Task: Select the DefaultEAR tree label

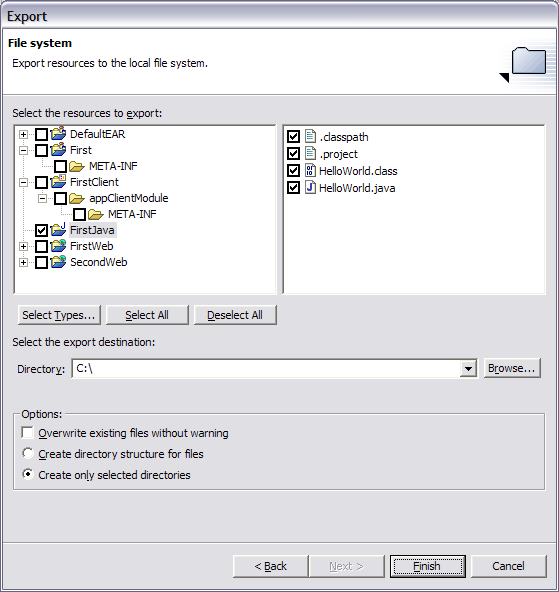Action: (x=97, y=134)
